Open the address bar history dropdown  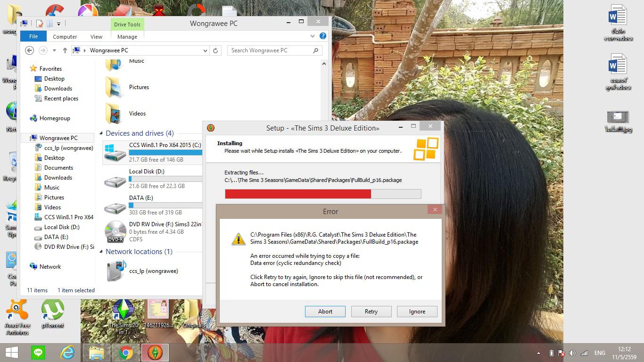pyautogui.click(x=205, y=50)
